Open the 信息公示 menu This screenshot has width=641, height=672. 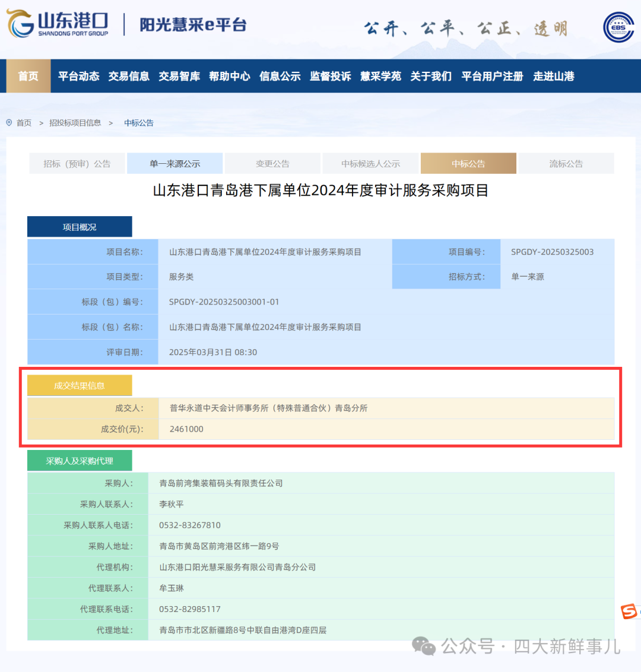click(x=280, y=77)
